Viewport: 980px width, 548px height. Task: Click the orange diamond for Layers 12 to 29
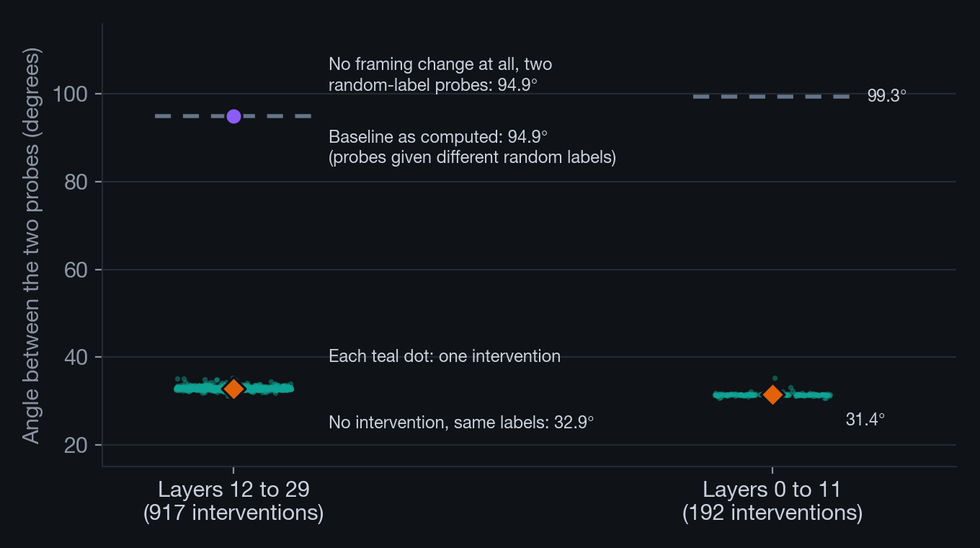click(233, 389)
